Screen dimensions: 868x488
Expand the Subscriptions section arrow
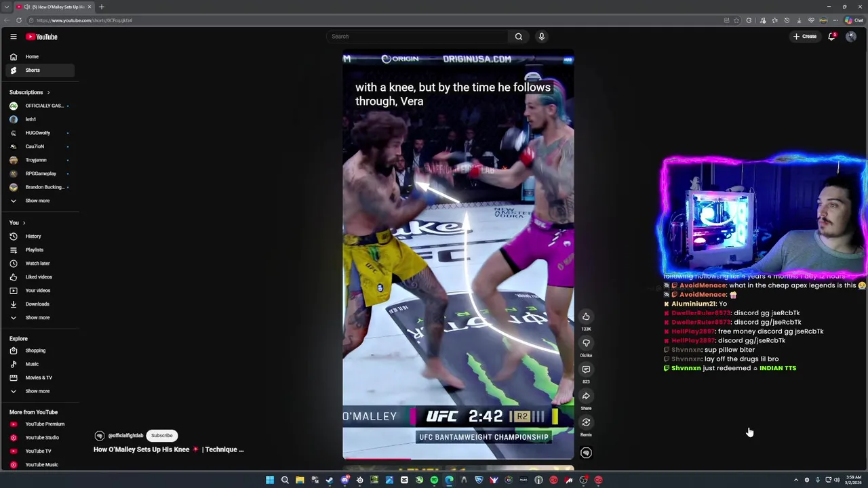pyautogui.click(x=48, y=92)
